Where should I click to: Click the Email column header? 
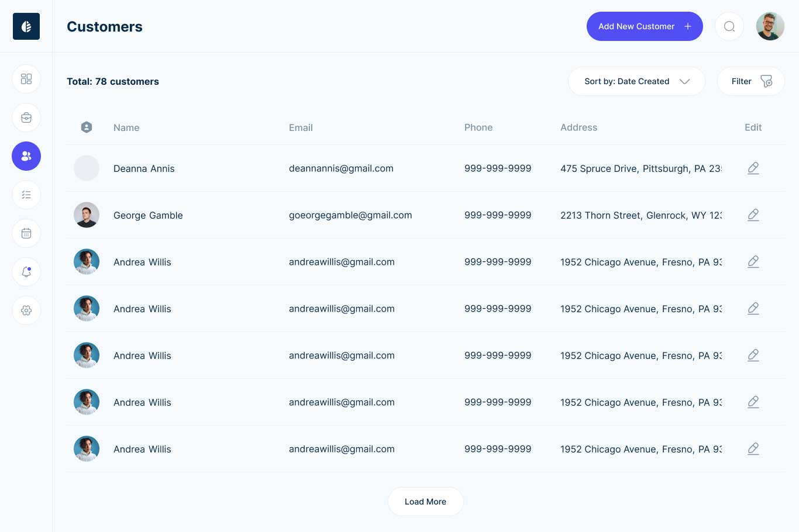click(x=301, y=127)
